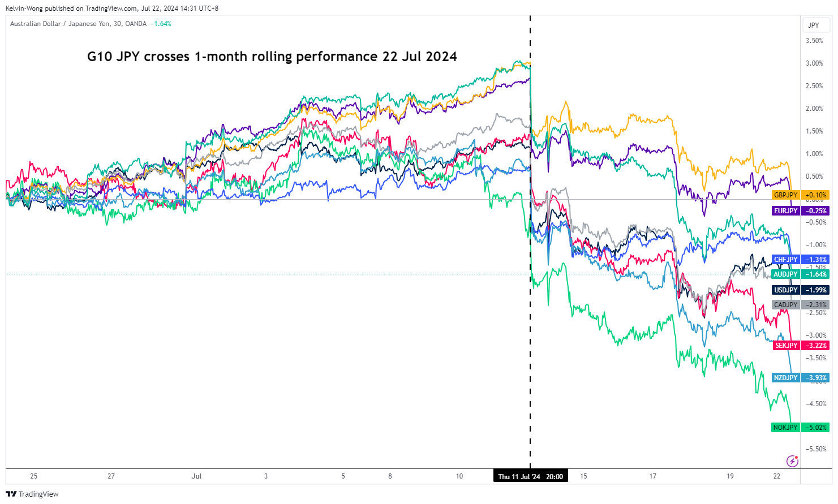Click the 3.50% level on price axis
Screen dimensions: 838x504
(x=814, y=41)
